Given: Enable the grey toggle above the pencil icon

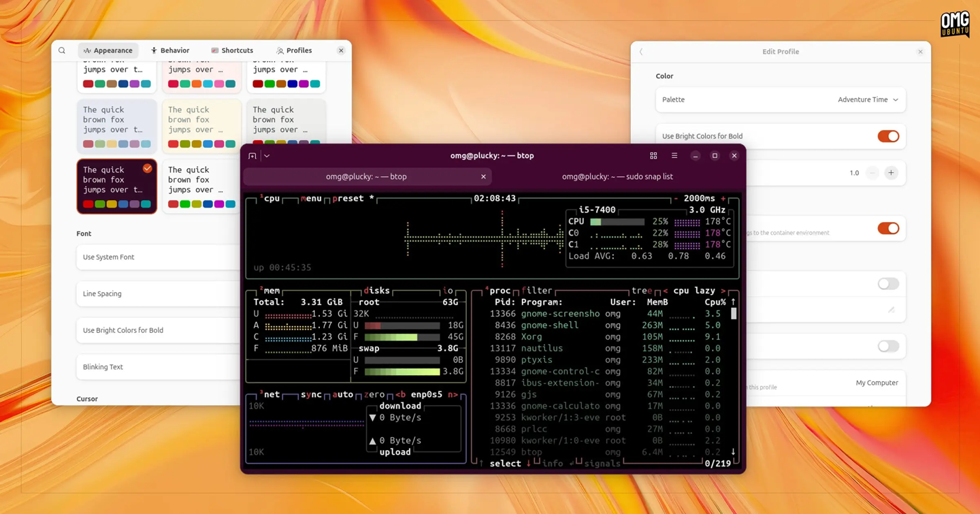Looking at the screenshot, I should 887,284.
